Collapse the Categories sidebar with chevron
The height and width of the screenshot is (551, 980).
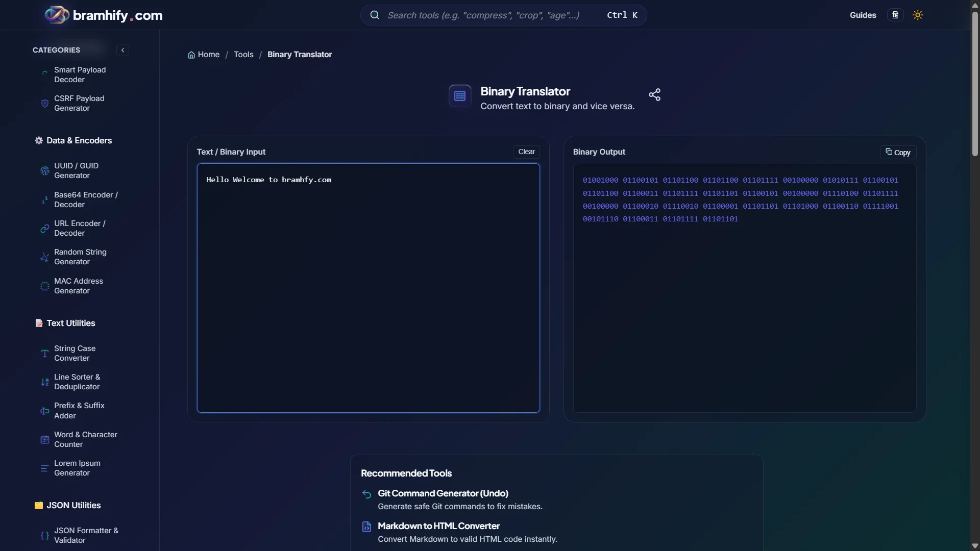(x=122, y=50)
